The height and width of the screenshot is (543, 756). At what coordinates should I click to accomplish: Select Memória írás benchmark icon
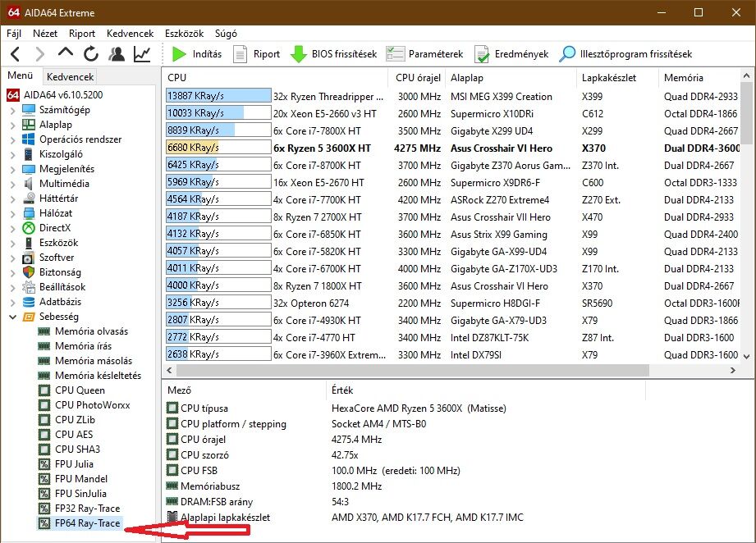[44, 346]
